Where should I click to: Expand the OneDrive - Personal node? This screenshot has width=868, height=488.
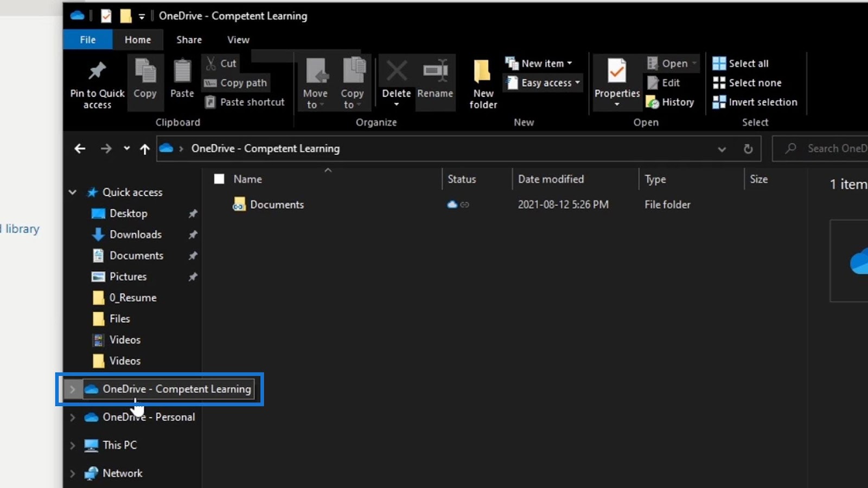73,417
